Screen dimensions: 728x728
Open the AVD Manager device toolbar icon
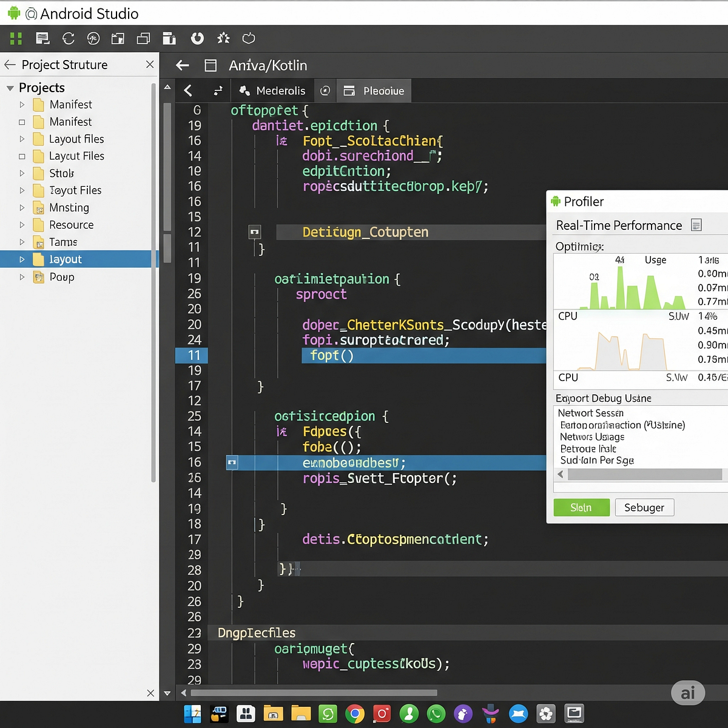[x=169, y=38]
